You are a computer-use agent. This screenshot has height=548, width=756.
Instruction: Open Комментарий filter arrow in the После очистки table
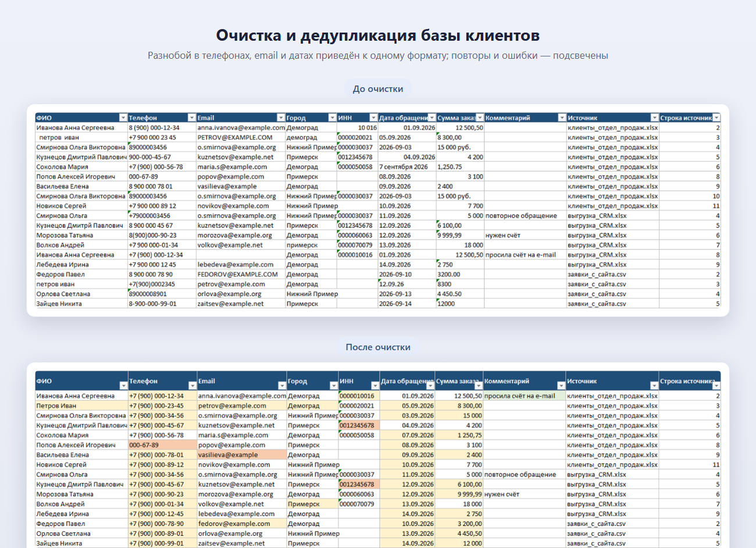coord(561,386)
